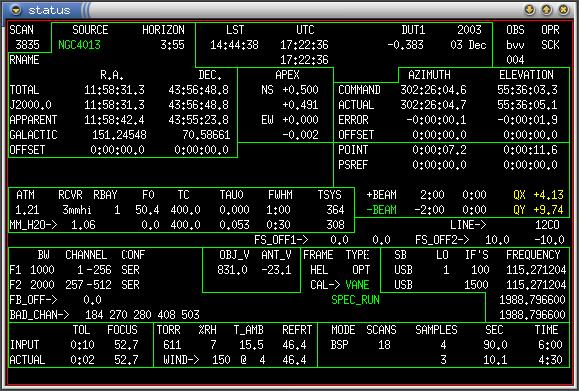Click elapsed TIME value 4:30
This screenshot has width=579, height=391.
[550, 360]
